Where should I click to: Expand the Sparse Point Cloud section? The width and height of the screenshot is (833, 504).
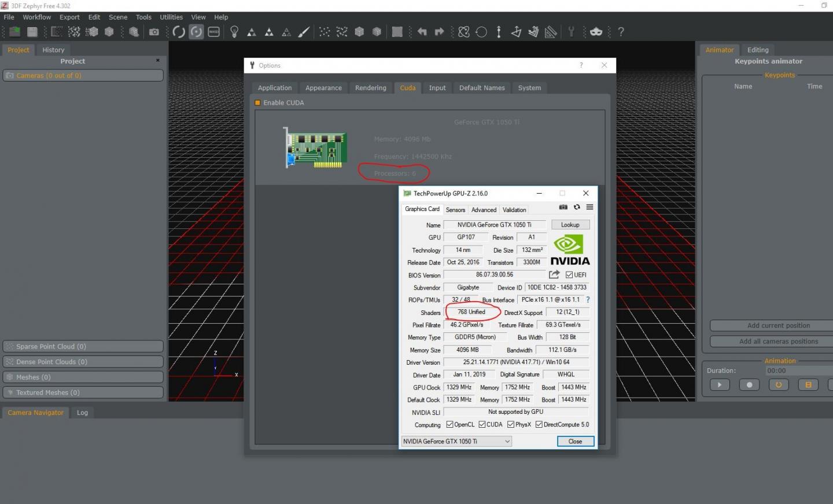coord(83,346)
